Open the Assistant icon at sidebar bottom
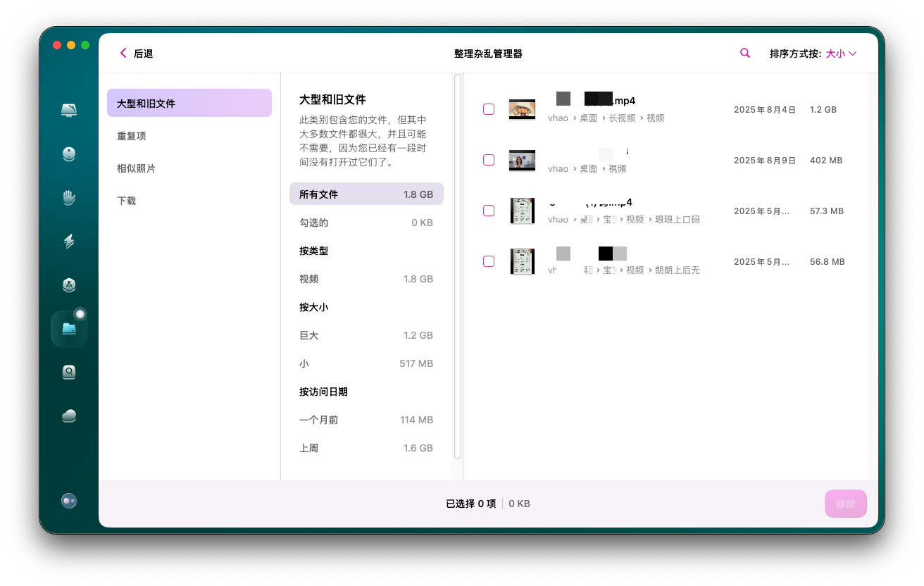The width and height of the screenshot is (924, 586). tap(69, 501)
